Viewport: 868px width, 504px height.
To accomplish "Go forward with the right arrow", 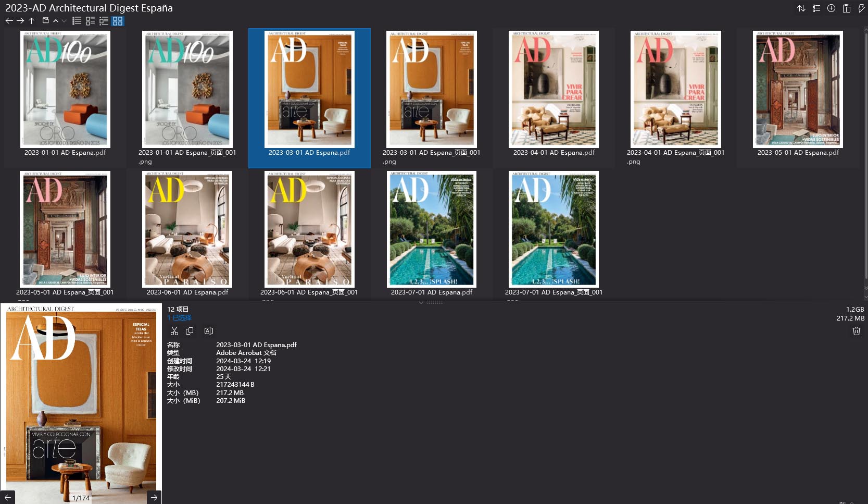I will click(x=20, y=21).
